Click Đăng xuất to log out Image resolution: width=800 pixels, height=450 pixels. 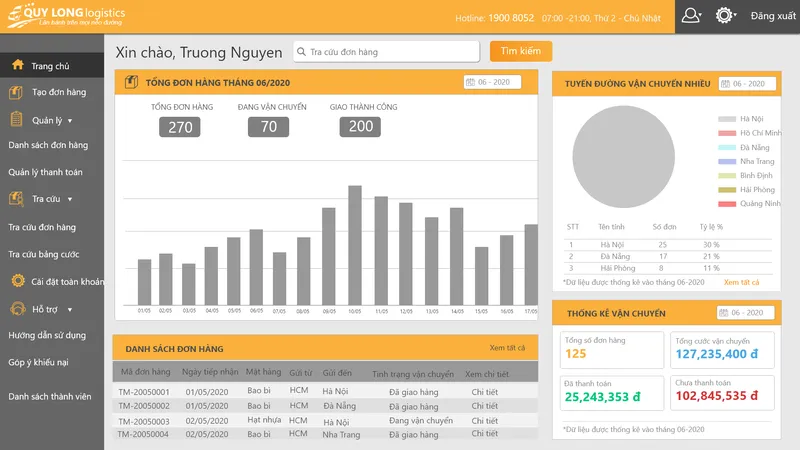click(772, 16)
